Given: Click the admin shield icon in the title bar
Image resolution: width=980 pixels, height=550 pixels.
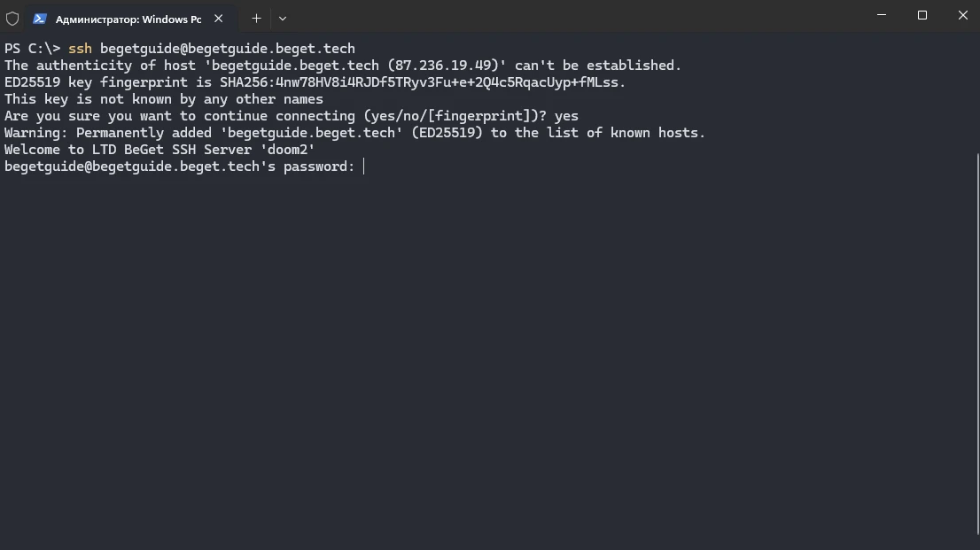Looking at the screenshot, I should click(x=14, y=18).
